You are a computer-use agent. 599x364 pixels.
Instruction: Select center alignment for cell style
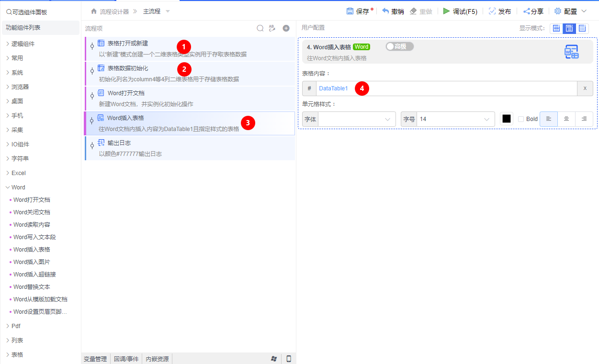(x=566, y=119)
